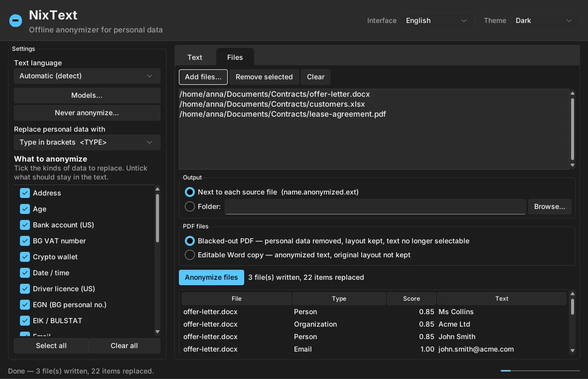Sort results by Type column
This screenshot has width=588, height=379.
point(339,299)
